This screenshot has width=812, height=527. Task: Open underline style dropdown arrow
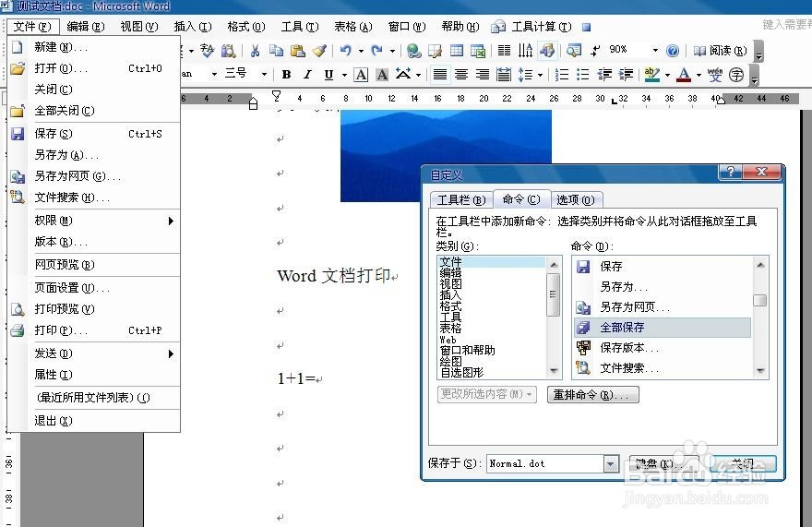(x=344, y=75)
